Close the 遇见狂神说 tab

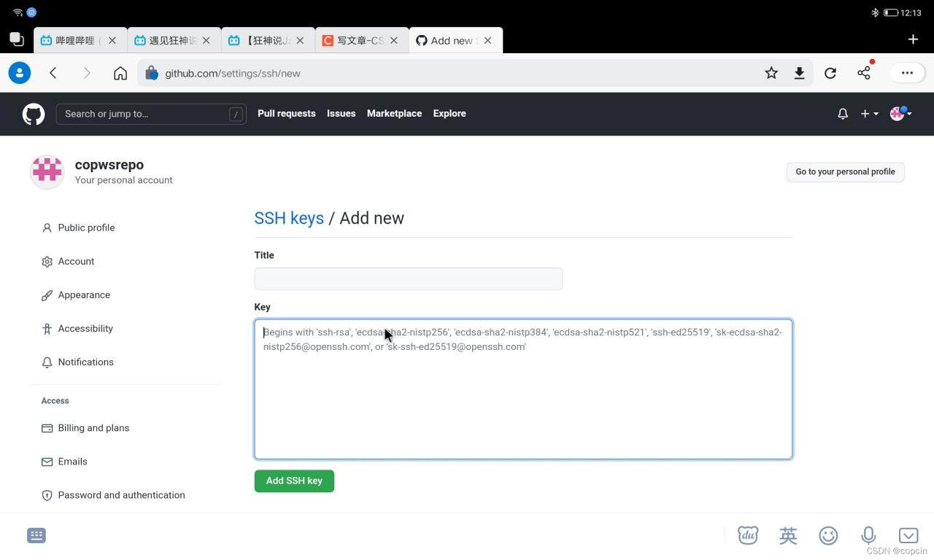tap(207, 41)
